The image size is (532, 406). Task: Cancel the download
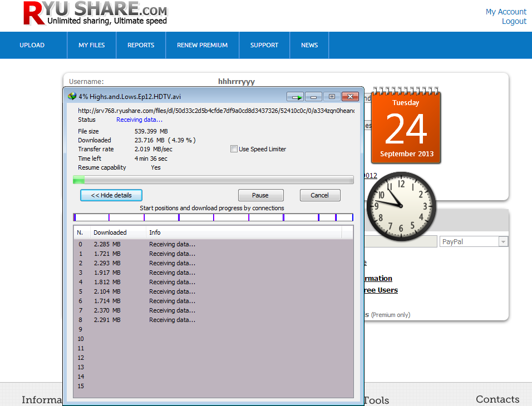click(x=320, y=195)
